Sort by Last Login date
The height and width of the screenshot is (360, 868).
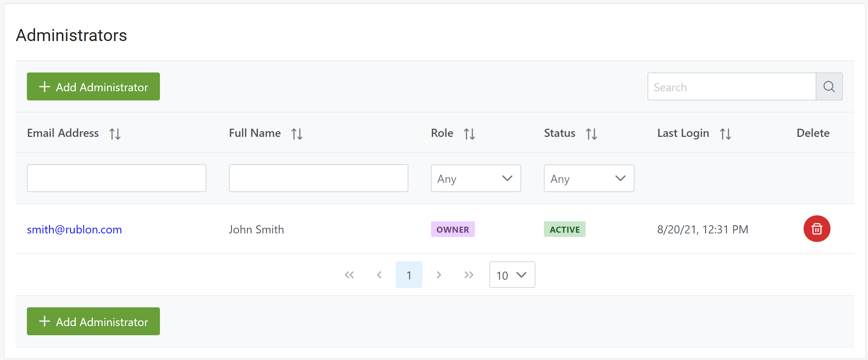725,134
